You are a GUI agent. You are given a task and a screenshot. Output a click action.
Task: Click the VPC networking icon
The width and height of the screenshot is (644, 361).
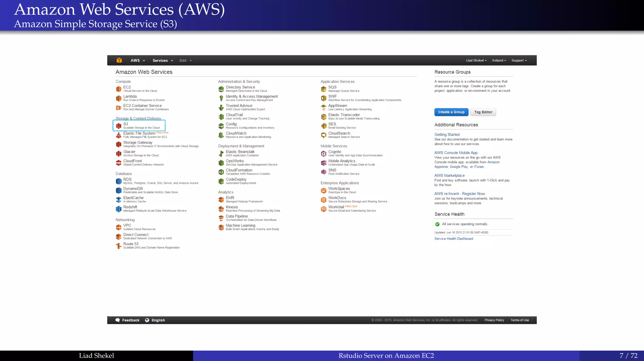click(119, 227)
